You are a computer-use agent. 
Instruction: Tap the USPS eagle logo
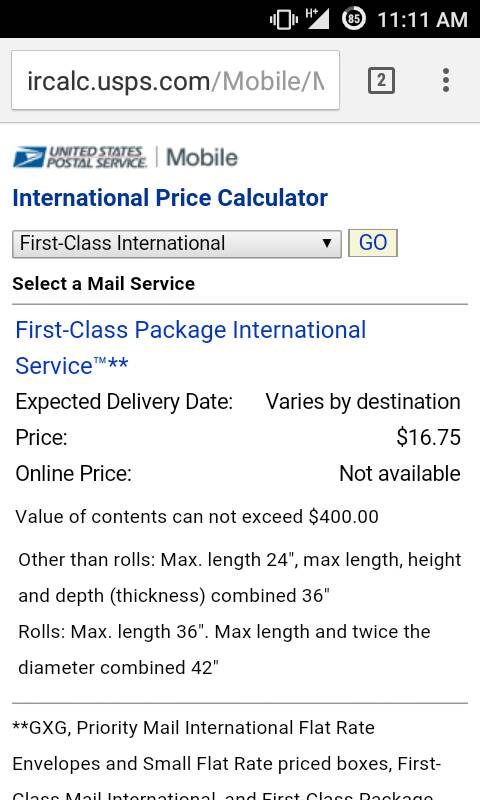point(29,157)
